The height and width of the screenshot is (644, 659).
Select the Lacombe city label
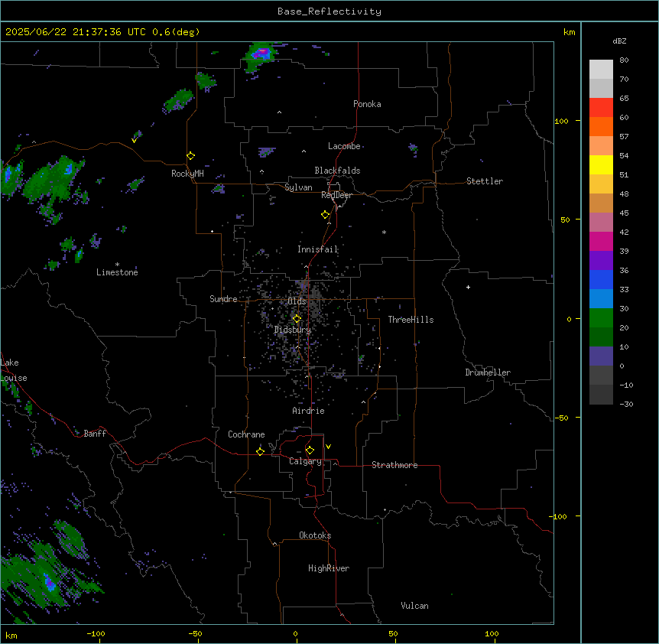344,146
